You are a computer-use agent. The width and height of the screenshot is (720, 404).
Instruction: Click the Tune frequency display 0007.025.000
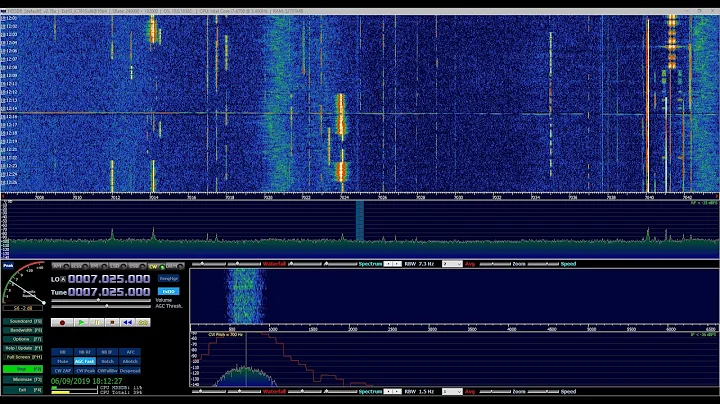(109, 292)
